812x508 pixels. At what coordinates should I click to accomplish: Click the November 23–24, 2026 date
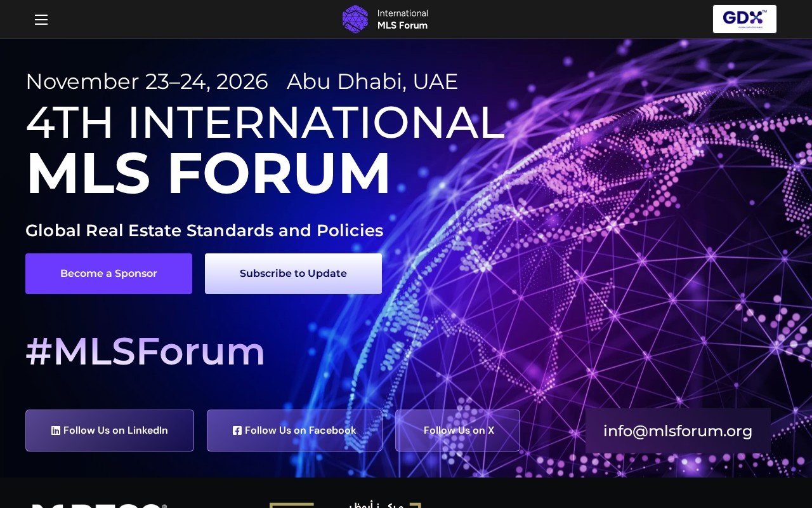click(147, 82)
